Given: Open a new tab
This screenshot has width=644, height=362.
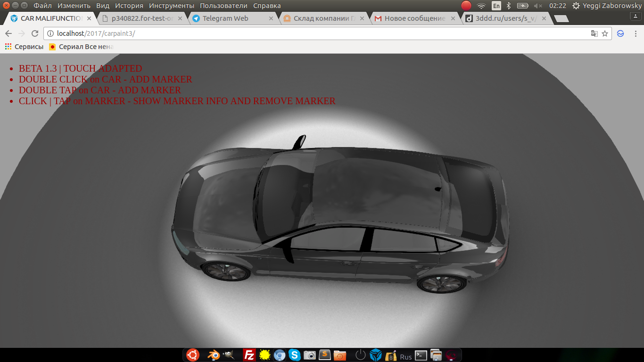Looking at the screenshot, I should (x=561, y=19).
